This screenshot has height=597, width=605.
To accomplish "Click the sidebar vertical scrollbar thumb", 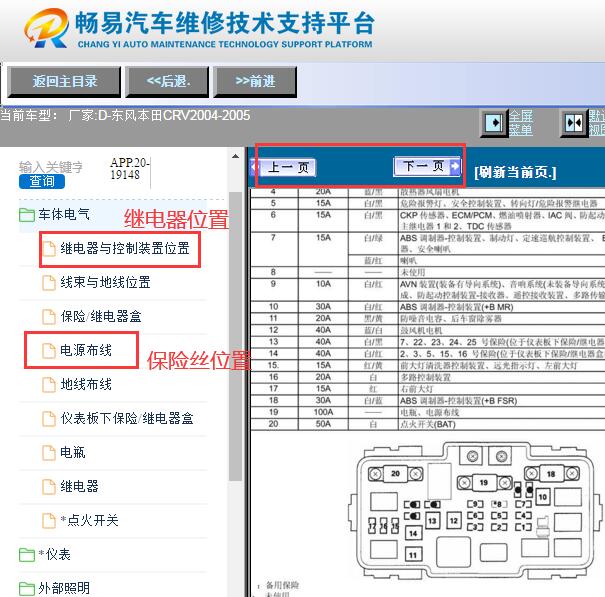I will (x=235, y=336).
